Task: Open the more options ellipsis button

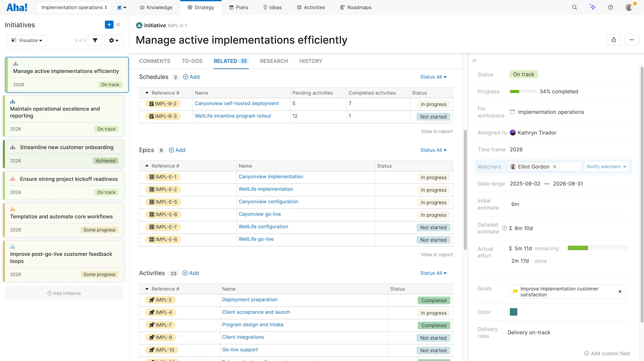Action: (x=632, y=40)
